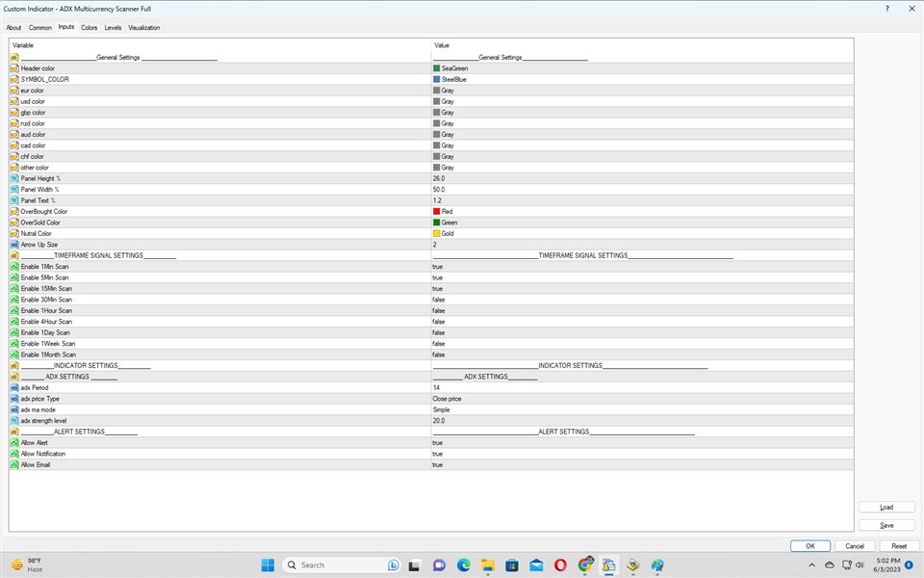This screenshot has height=578, width=924.
Task: Click the Allow Email row icon
Action: coord(14,464)
